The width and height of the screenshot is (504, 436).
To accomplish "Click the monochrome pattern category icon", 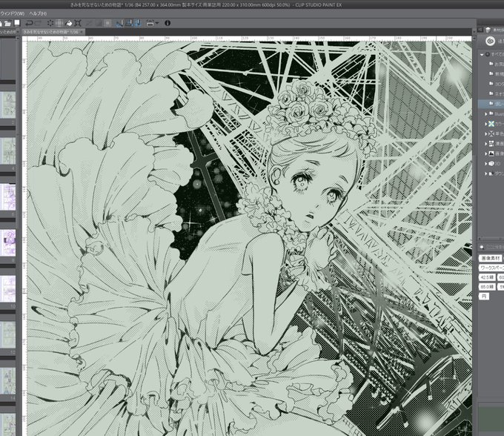I will point(491,133).
